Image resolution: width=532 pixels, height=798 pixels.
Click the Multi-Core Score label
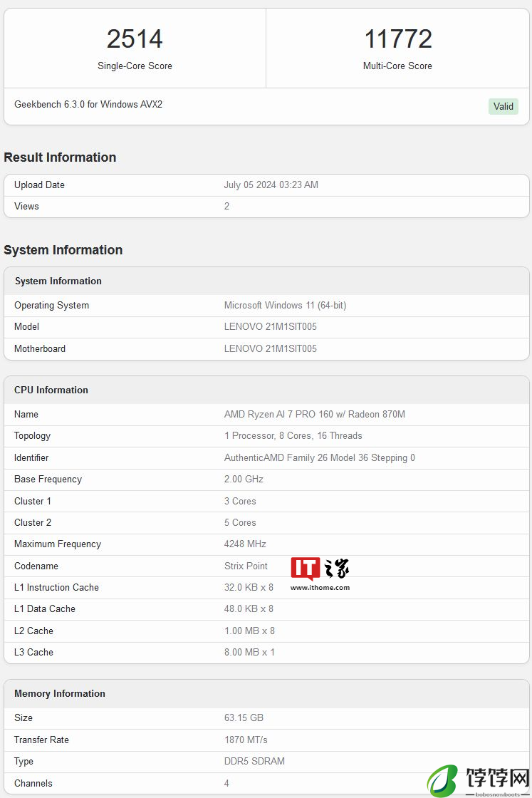(x=397, y=66)
